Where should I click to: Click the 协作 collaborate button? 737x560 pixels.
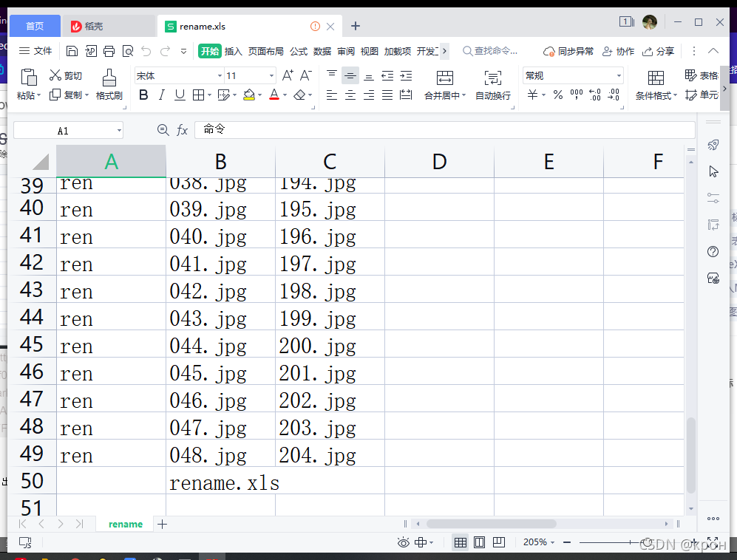coord(619,51)
